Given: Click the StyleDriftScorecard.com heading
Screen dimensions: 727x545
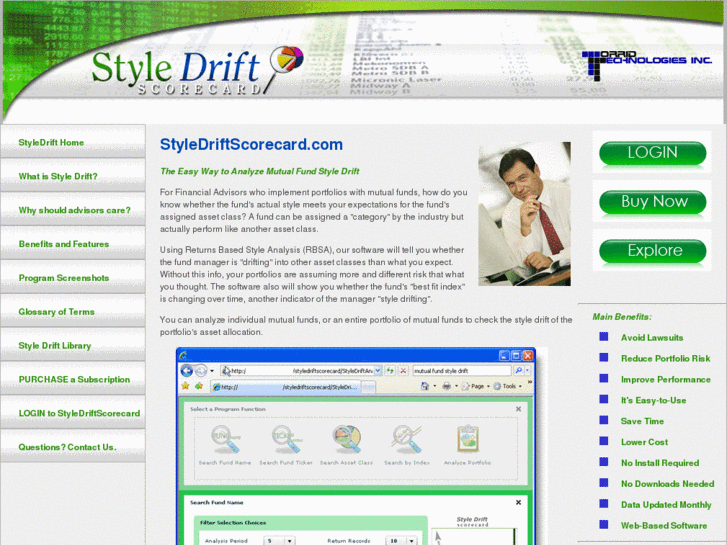Looking at the screenshot, I should pyautogui.click(x=251, y=144).
